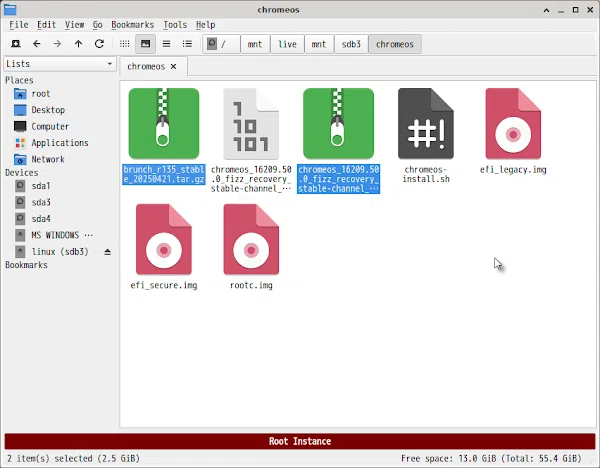
Task: Select the chromeos fizz recovery zip archive
Action: 338,124
